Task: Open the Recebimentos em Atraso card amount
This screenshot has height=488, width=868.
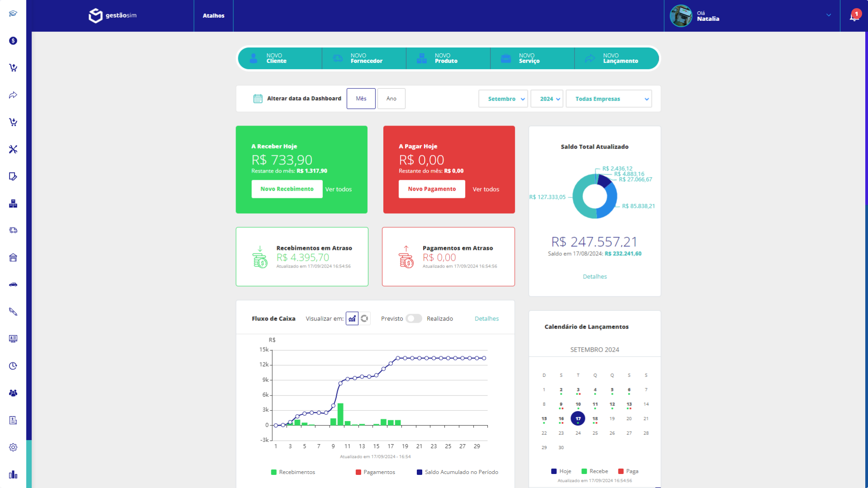Action: coord(303,258)
